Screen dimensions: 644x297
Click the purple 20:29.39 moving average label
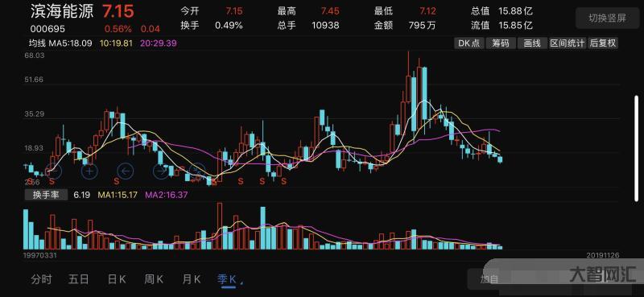point(158,43)
